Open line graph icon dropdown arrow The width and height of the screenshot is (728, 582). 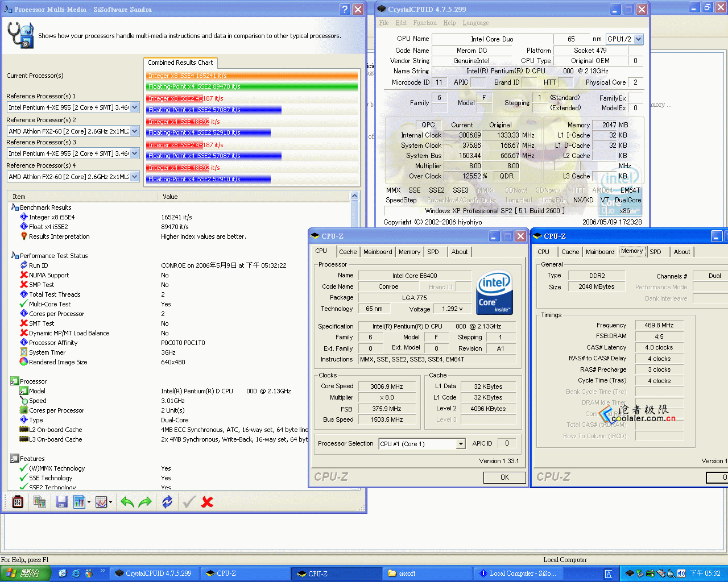[x=110, y=502]
